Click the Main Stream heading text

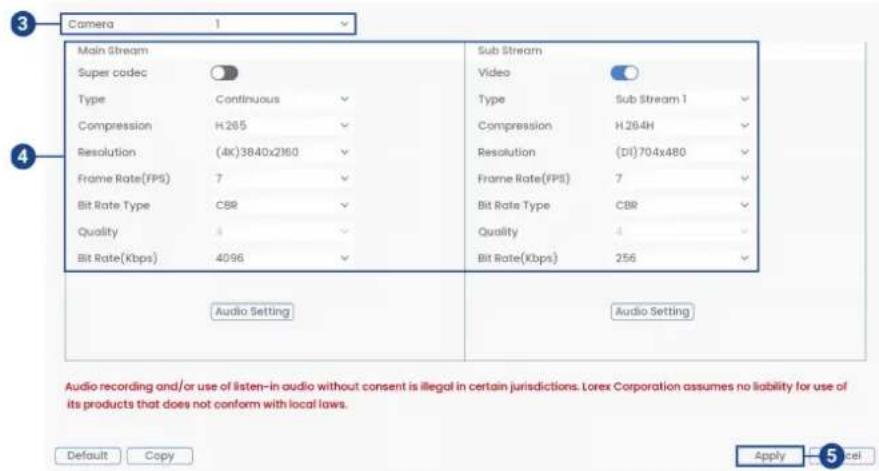point(113,50)
